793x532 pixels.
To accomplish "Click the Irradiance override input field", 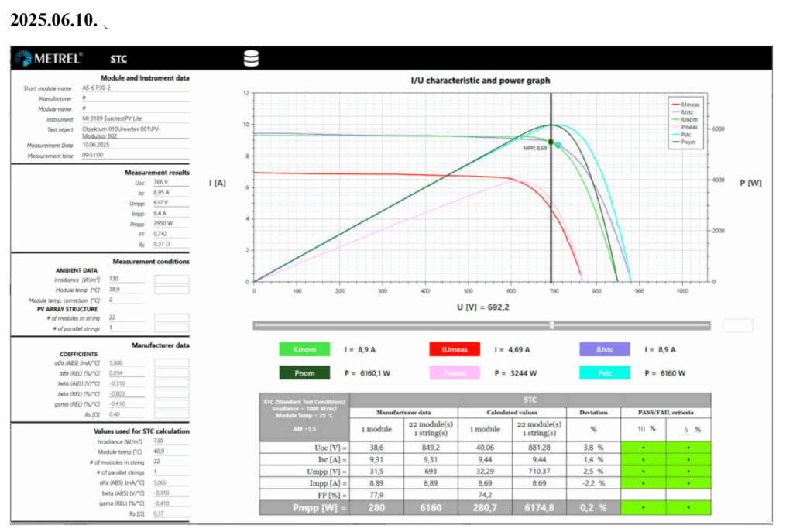I will 171,279.
